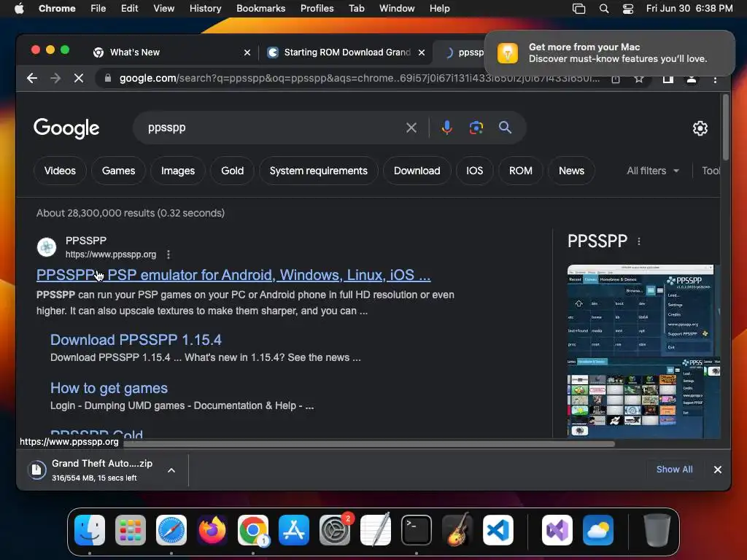Open the Bookmarks menu
Image resolution: width=747 pixels, height=560 pixels.
click(260, 9)
